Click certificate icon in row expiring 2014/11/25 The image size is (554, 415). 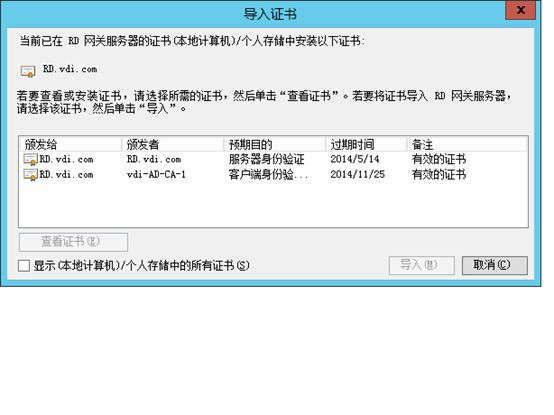[x=30, y=175]
